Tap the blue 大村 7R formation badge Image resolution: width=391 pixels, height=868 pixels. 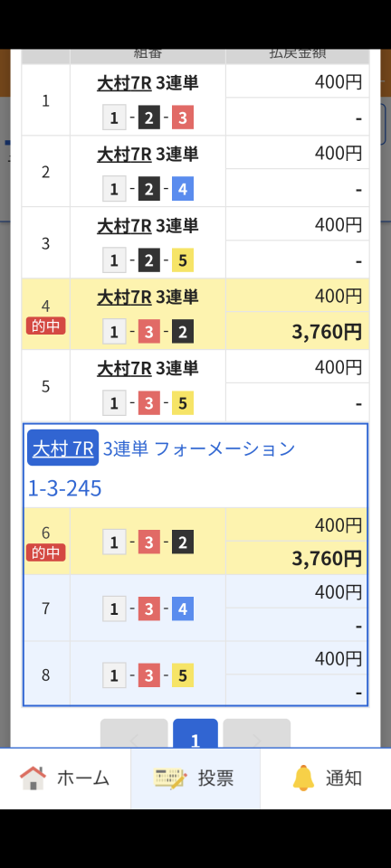[63, 448]
